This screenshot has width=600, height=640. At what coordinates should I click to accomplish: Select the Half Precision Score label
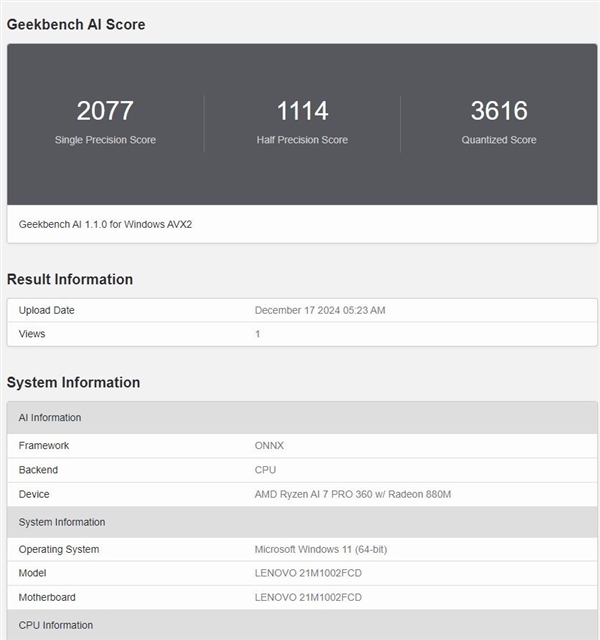(302, 140)
